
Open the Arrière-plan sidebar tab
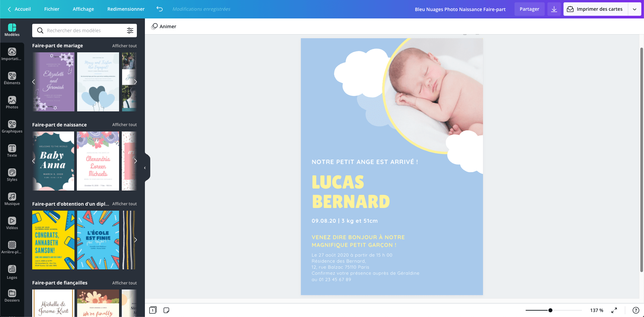click(x=12, y=248)
